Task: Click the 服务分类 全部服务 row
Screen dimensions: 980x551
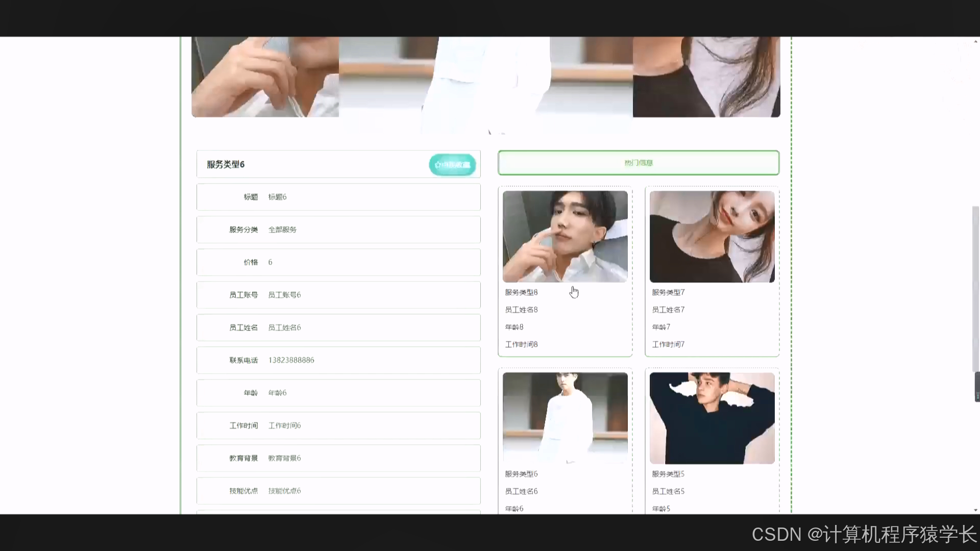Action: [x=338, y=230]
